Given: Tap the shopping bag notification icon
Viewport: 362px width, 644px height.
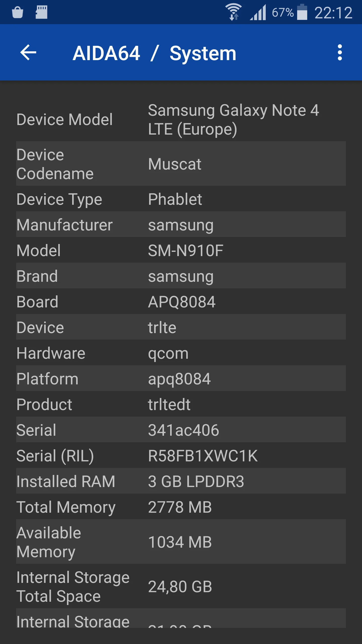Looking at the screenshot, I should click(18, 12).
